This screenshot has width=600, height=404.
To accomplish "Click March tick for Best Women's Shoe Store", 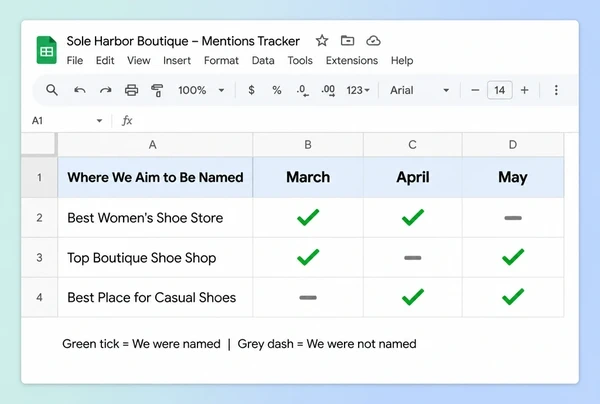I will [308, 218].
